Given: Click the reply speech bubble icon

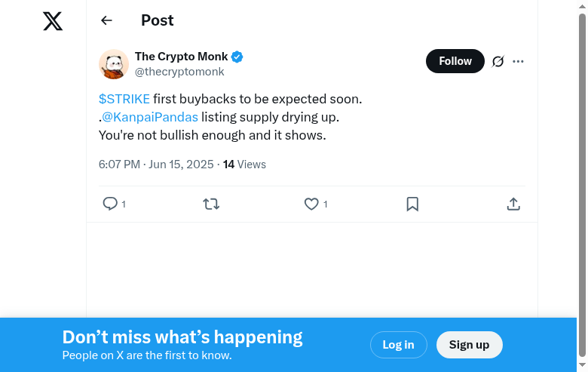Looking at the screenshot, I should pyautogui.click(x=110, y=204).
